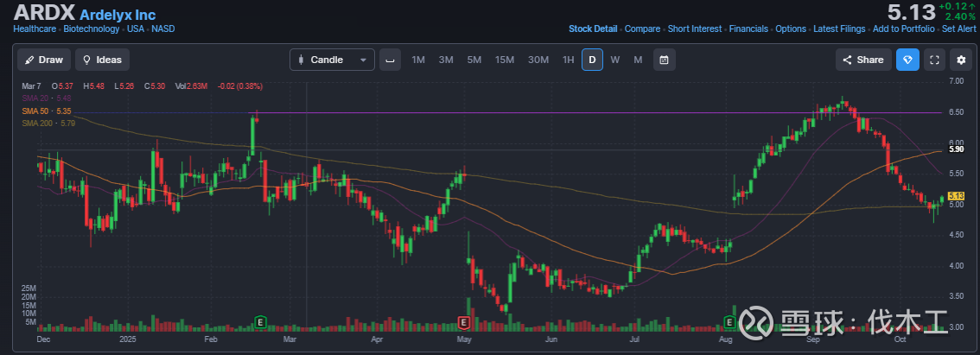
Task: Click the blue premium diamond icon
Action: (x=907, y=60)
